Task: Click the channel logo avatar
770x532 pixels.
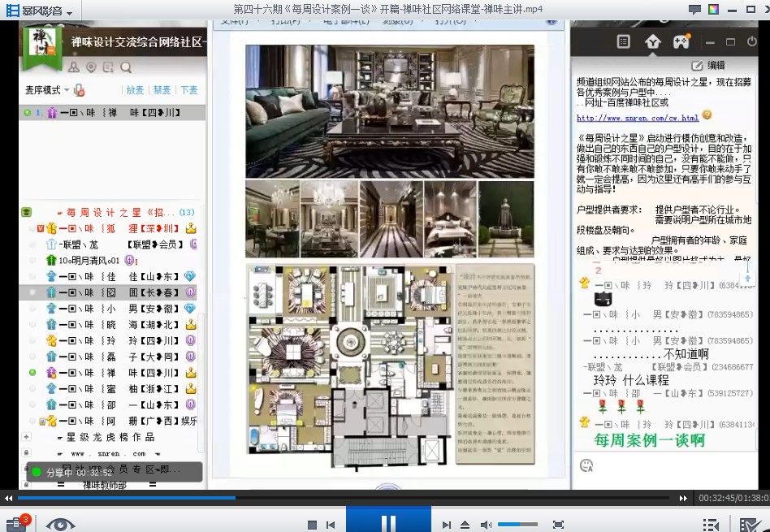Action: pos(42,43)
